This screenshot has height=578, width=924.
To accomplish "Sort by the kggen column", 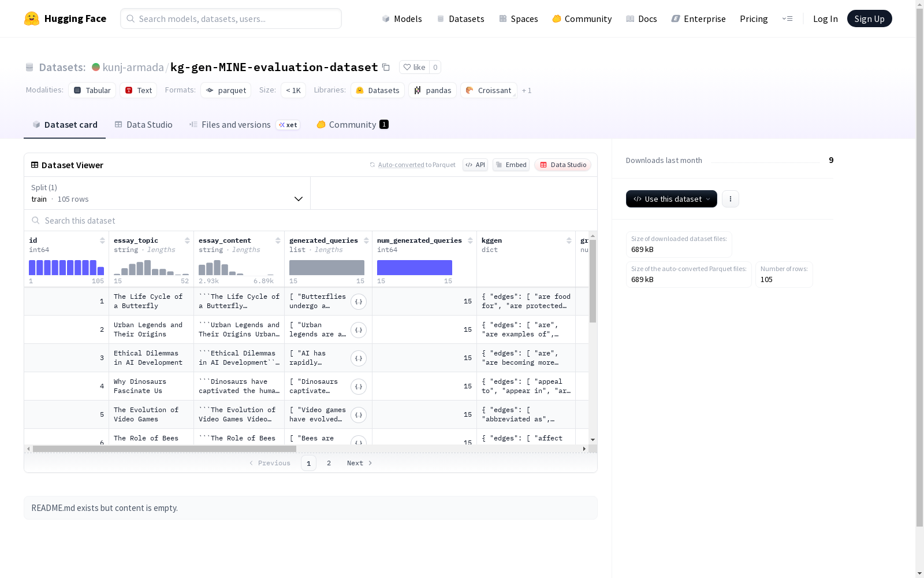I will (x=569, y=240).
